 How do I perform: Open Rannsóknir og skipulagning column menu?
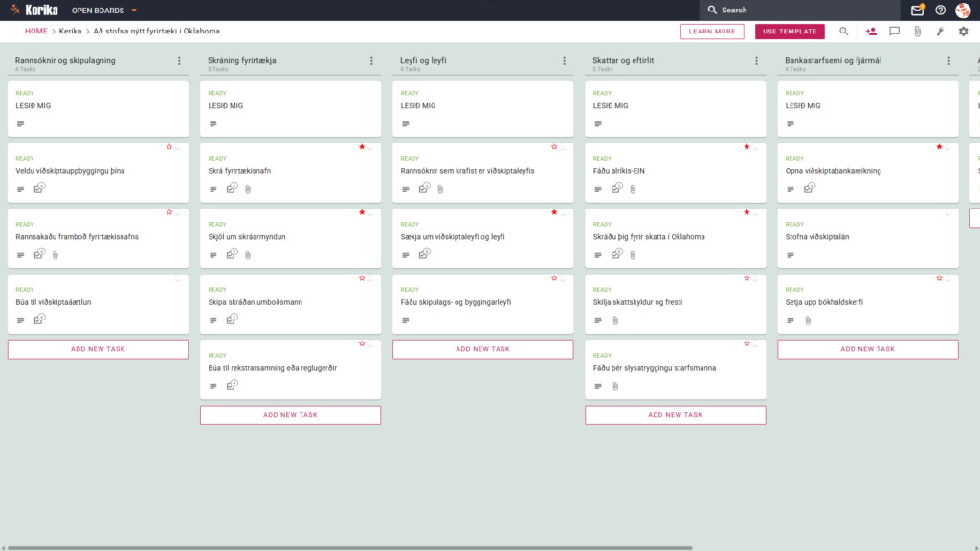(179, 61)
